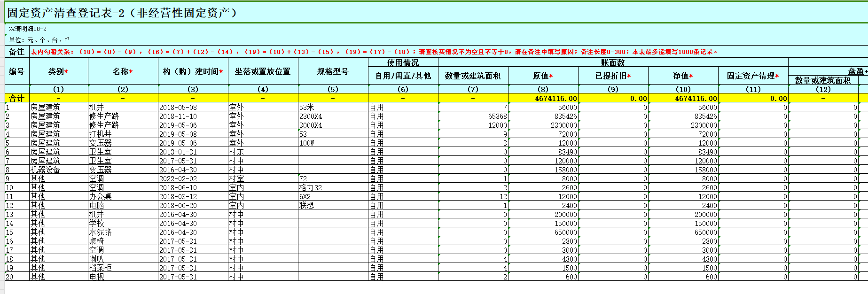868x294 pixels.
Task: Select name cell 打机井 in row 4
Action: click(123, 134)
